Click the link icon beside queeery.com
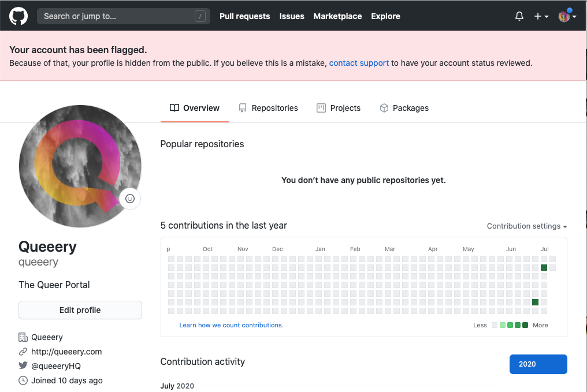 click(x=23, y=352)
